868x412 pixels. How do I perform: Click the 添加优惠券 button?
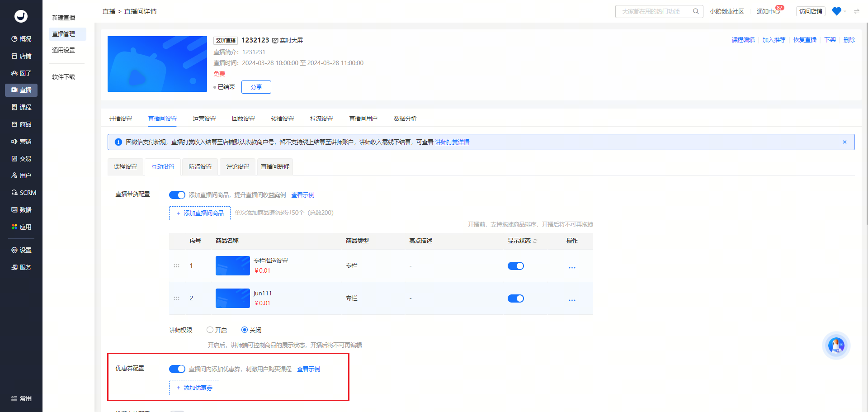[x=194, y=388]
